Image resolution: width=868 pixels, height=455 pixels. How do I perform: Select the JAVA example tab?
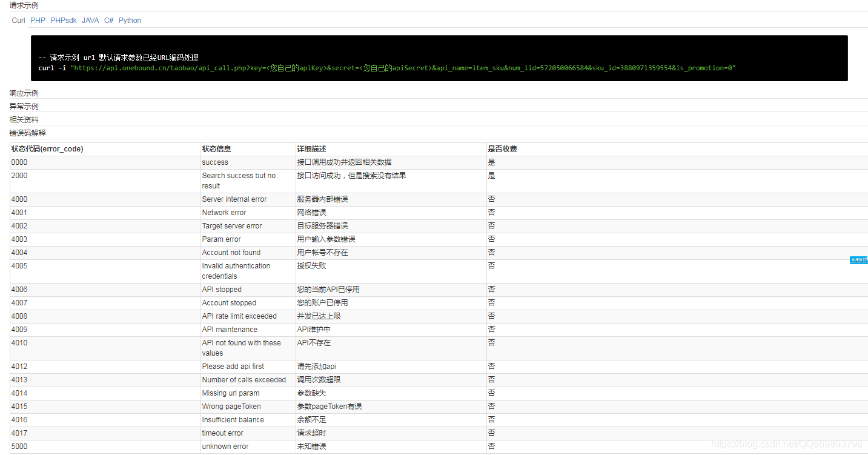pos(90,21)
